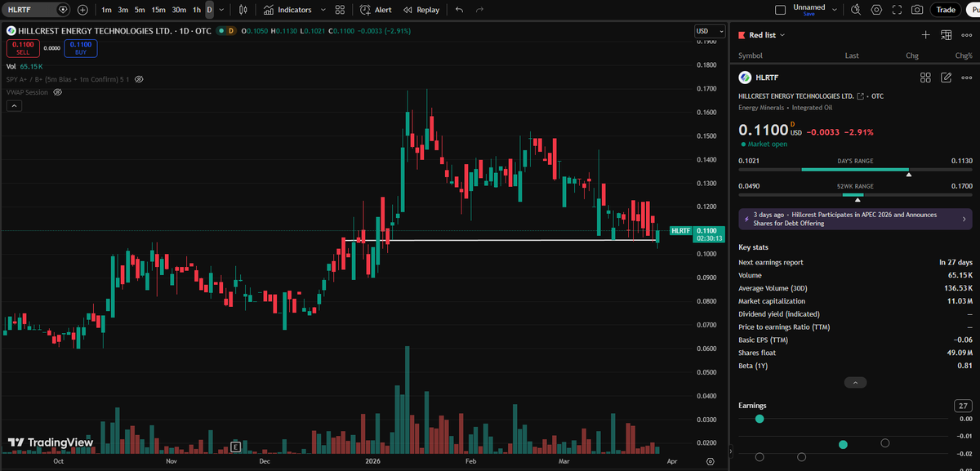Collapse the key stats section chevron
Viewport: 980px width, 471px height.
tap(854, 382)
